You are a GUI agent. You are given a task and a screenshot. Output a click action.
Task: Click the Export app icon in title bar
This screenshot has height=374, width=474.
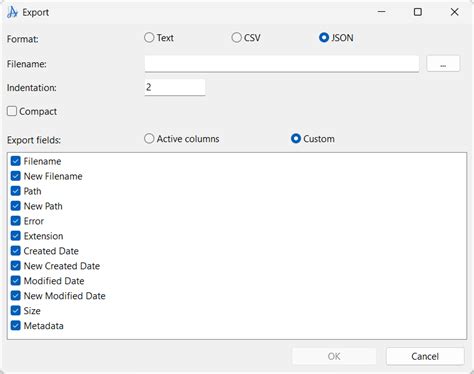(12, 12)
